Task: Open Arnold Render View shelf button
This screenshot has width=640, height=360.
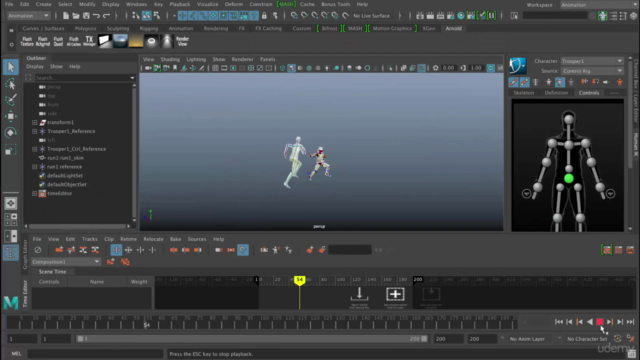Action: pos(182,41)
